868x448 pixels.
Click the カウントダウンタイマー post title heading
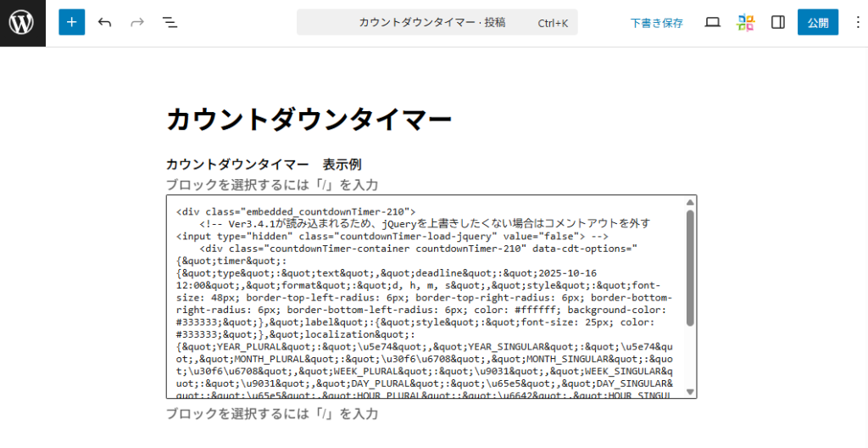pos(309,120)
